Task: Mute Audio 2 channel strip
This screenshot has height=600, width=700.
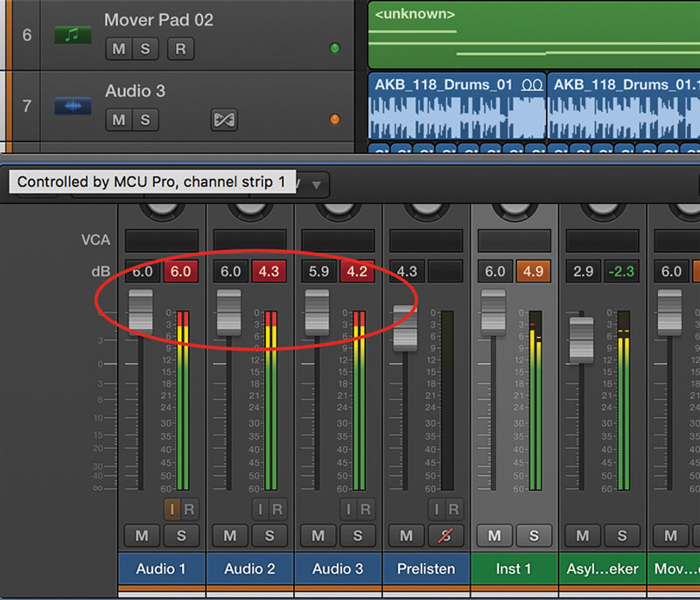Action: (x=230, y=536)
